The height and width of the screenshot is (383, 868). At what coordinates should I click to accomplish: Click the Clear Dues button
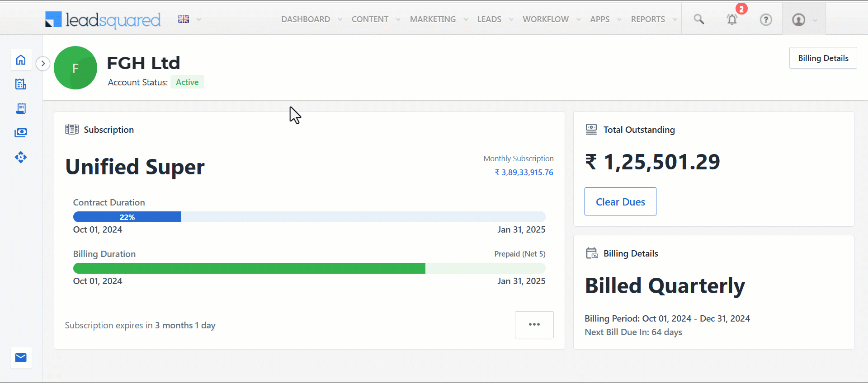(x=620, y=201)
